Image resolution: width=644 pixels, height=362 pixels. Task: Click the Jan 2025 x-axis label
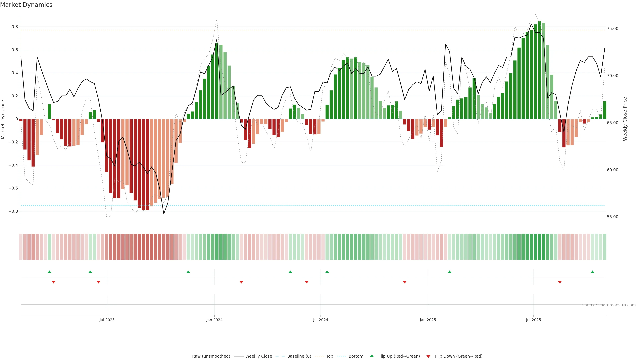click(x=428, y=320)
